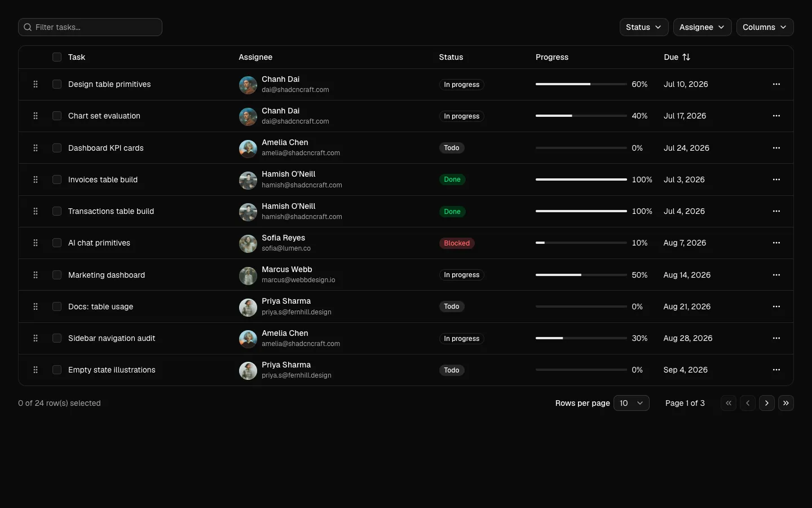Open row actions menu for Chart set evaluation
This screenshot has width=812, height=508.
click(x=776, y=116)
